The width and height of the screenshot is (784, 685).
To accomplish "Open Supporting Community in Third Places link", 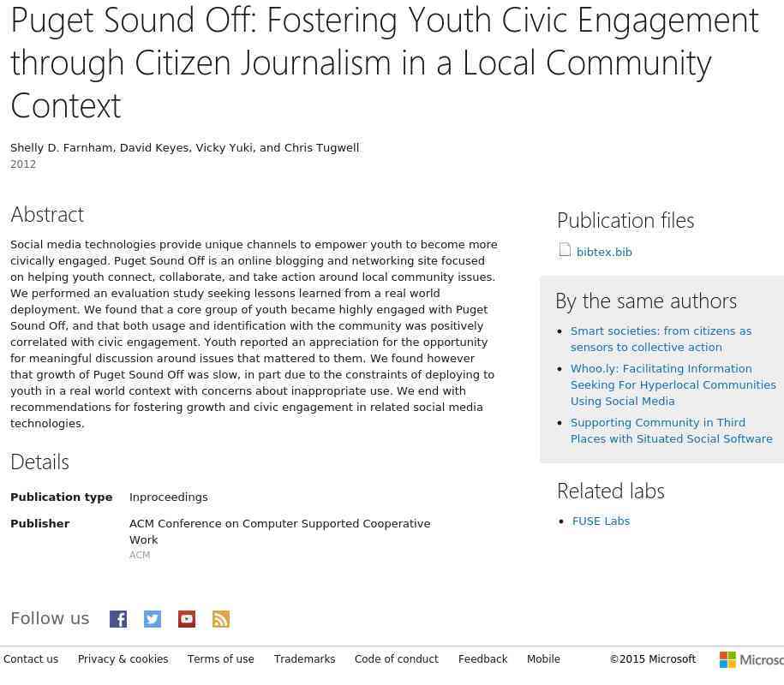I will 672,430.
